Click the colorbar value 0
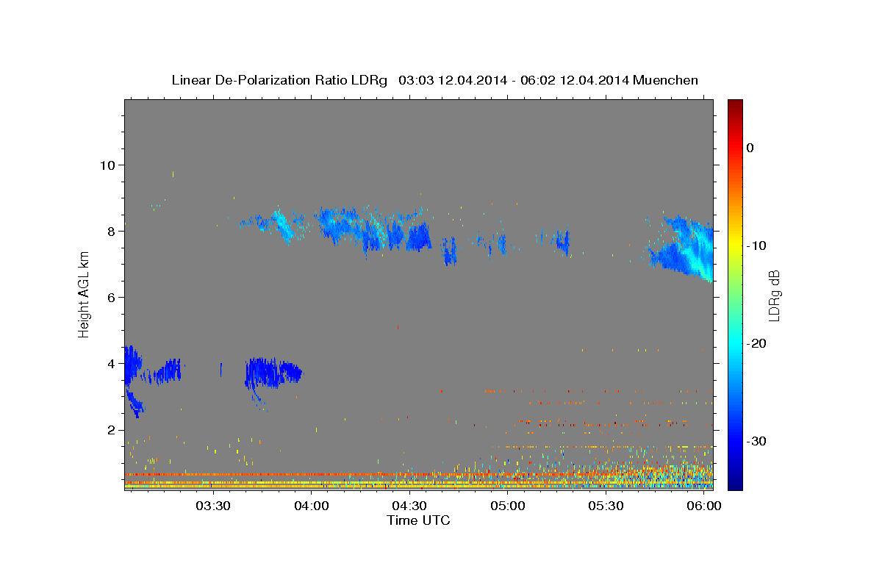Image resolution: width=882 pixels, height=588 pixels. (x=750, y=148)
